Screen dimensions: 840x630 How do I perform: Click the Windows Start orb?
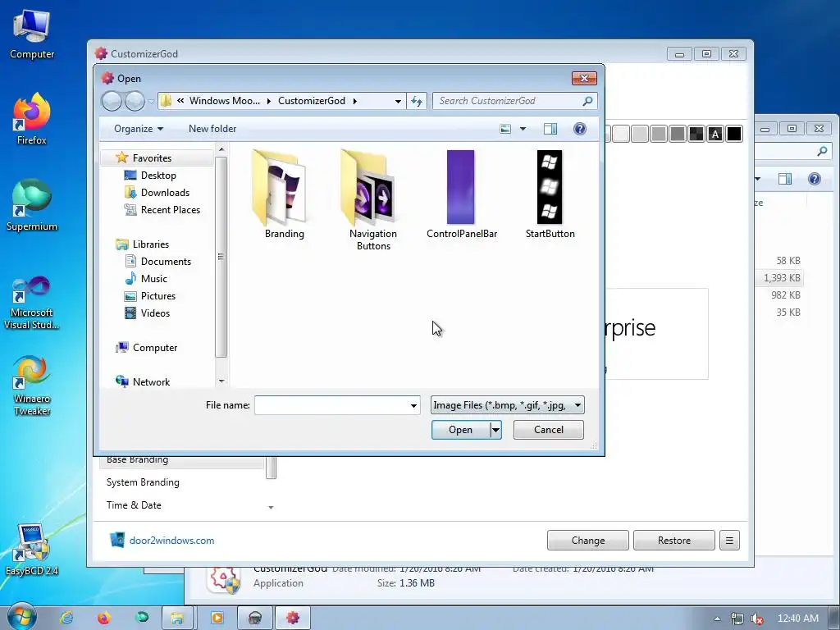(22, 617)
